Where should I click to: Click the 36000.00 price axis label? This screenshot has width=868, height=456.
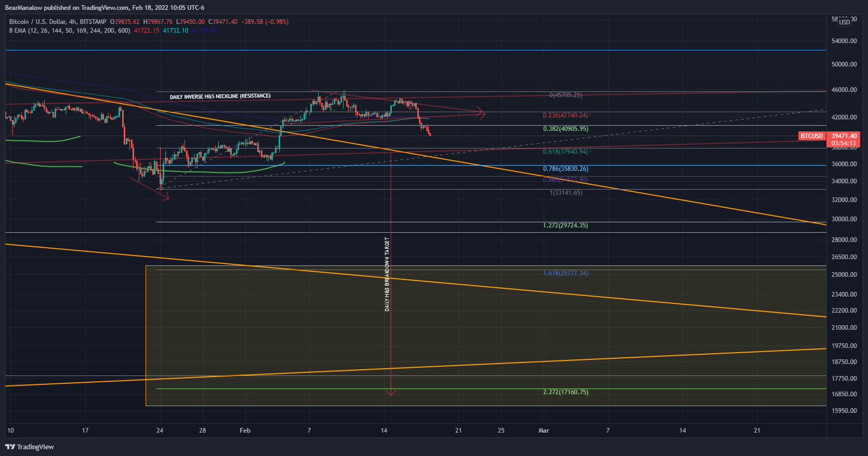coord(844,164)
